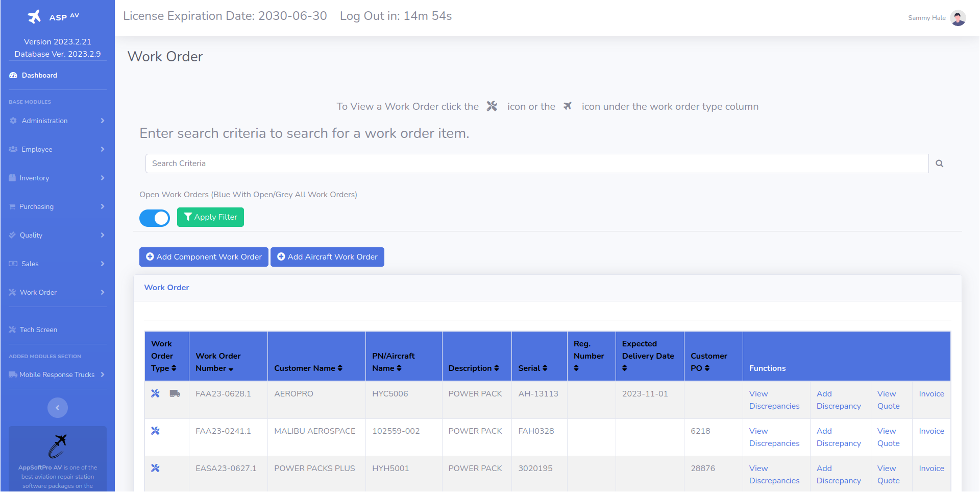Screen dimensions: 980x492
Task: Click the ASP AV airplane logo
Action: (x=35, y=17)
